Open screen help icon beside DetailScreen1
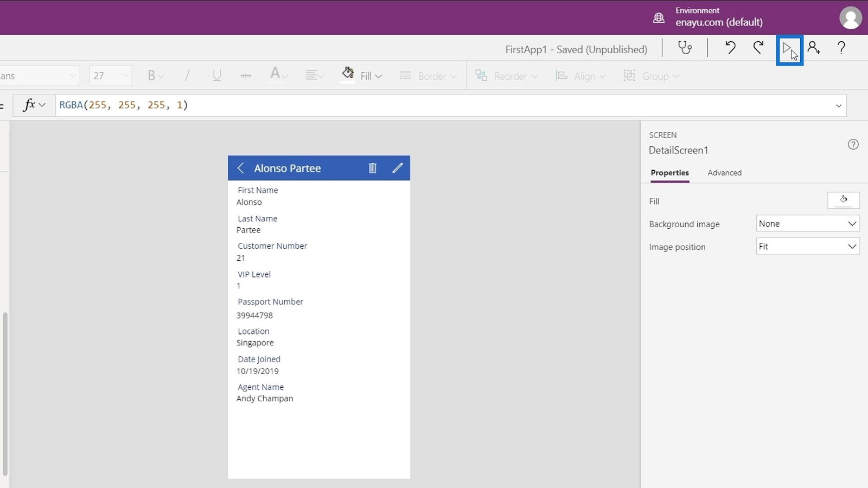The width and height of the screenshot is (868, 488). click(x=853, y=144)
